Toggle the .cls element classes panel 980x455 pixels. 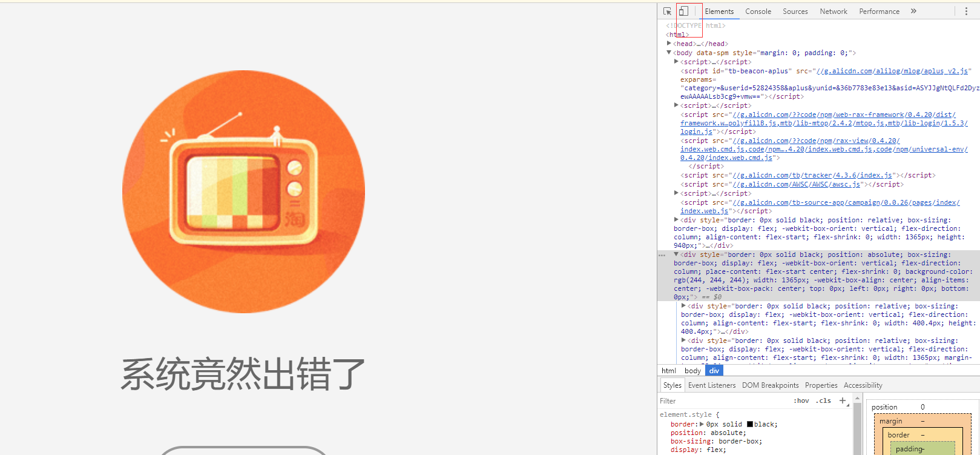[x=823, y=401]
